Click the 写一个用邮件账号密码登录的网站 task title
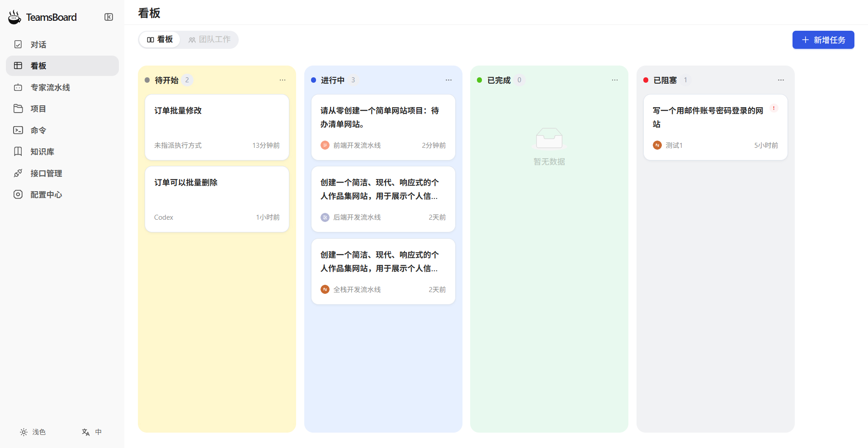 coord(708,118)
